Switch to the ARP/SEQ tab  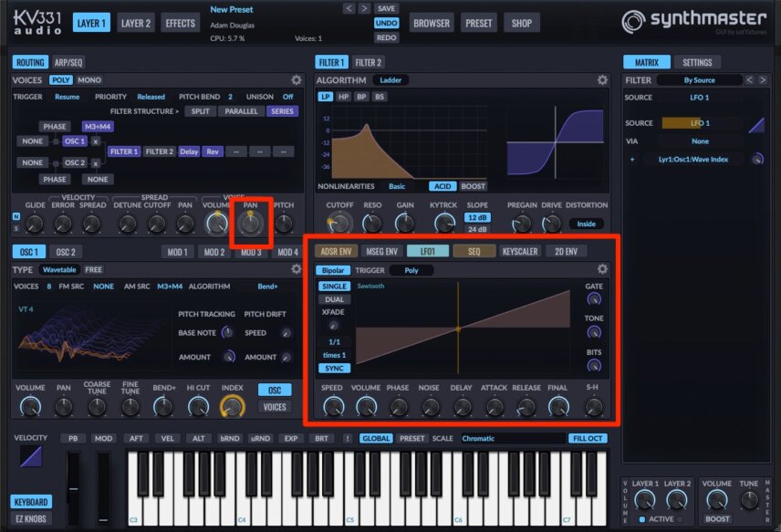coord(68,62)
